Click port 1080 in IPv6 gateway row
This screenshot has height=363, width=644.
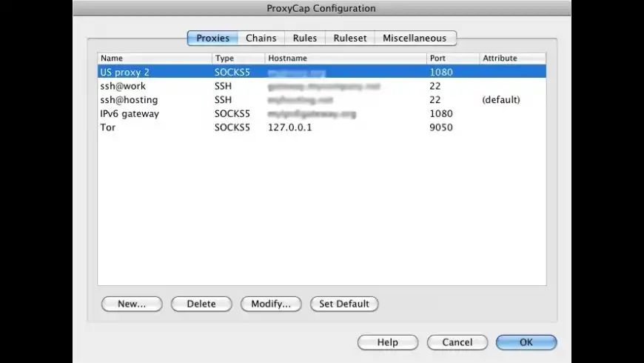pos(441,113)
